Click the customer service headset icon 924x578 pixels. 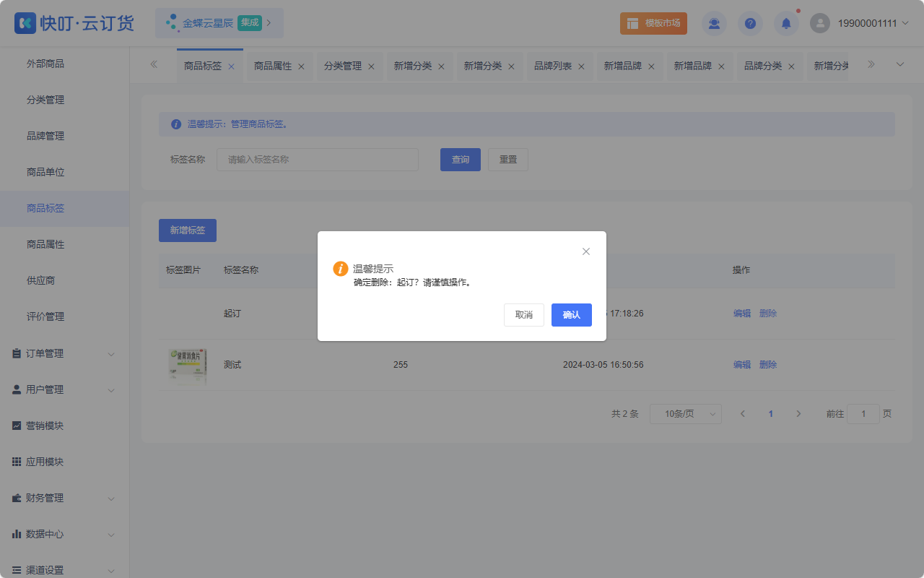(714, 23)
